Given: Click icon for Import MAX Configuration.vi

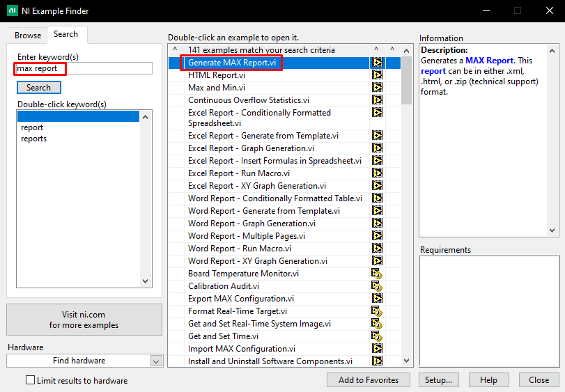Looking at the screenshot, I should [x=378, y=348].
